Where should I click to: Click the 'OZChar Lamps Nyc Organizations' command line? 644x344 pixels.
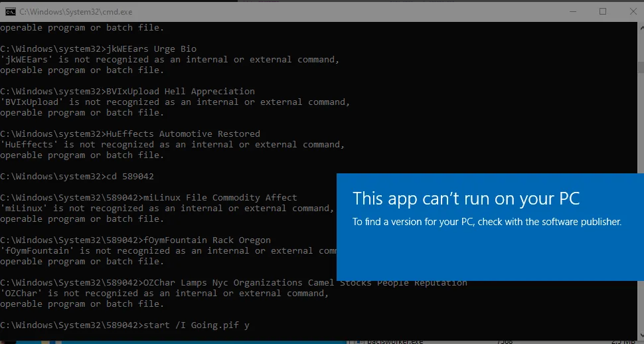pos(234,283)
